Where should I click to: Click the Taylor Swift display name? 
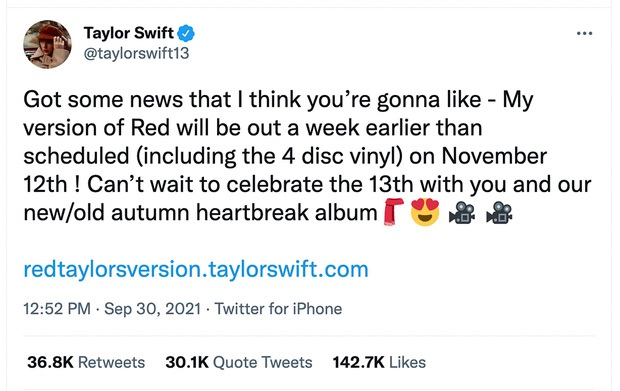(x=129, y=33)
